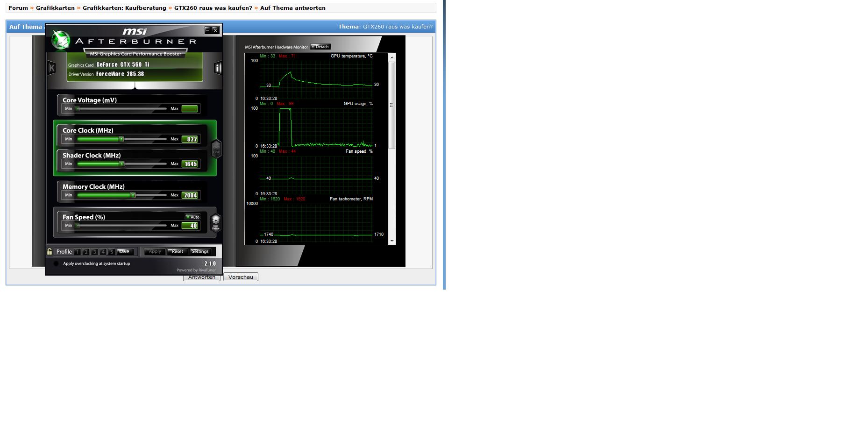This screenshot has height=433, width=868.
Task: Click the Core Clock value 822
Action: pos(190,139)
